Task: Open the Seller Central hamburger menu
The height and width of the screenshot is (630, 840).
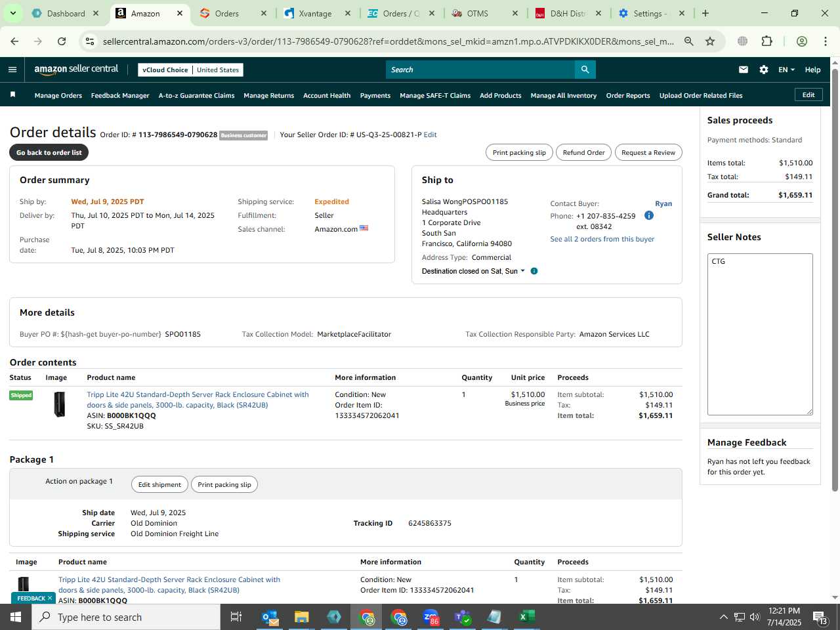Action: (x=12, y=70)
